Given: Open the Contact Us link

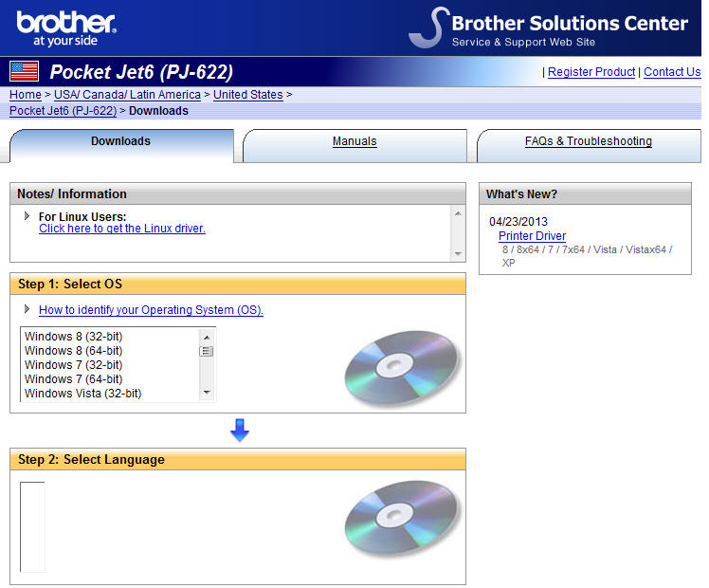Looking at the screenshot, I should coord(671,72).
